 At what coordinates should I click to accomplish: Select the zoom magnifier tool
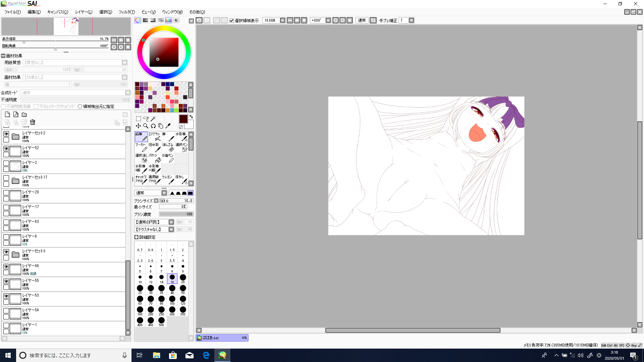coord(146,126)
